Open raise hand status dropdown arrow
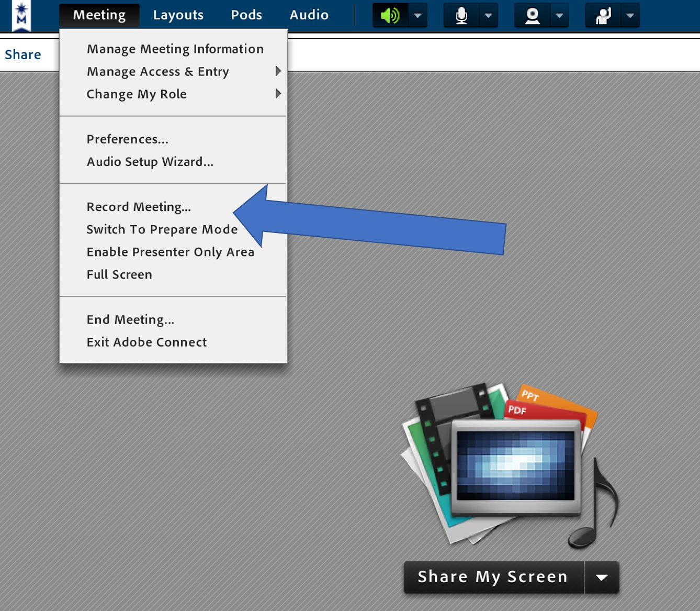Screen dimensions: 700x611 coord(630,16)
